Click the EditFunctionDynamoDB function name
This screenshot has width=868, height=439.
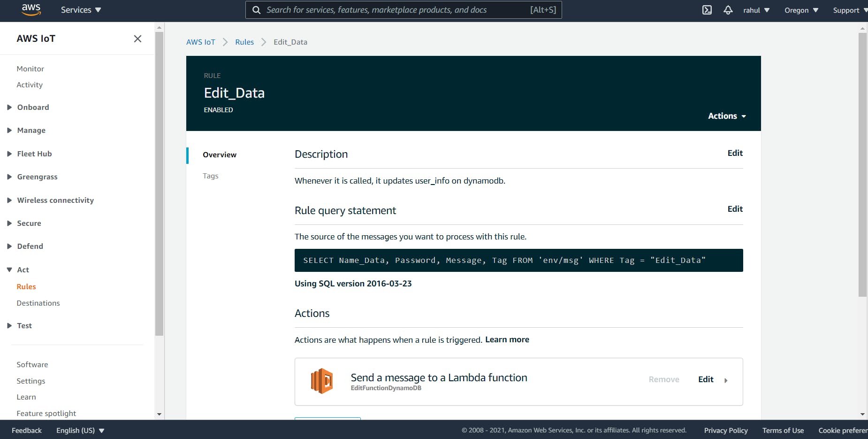click(386, 388)
